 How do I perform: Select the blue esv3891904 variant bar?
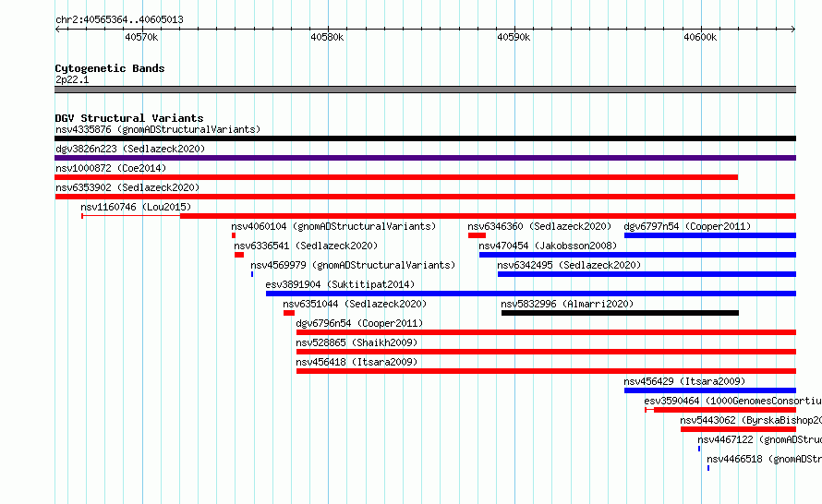point(531,294)
